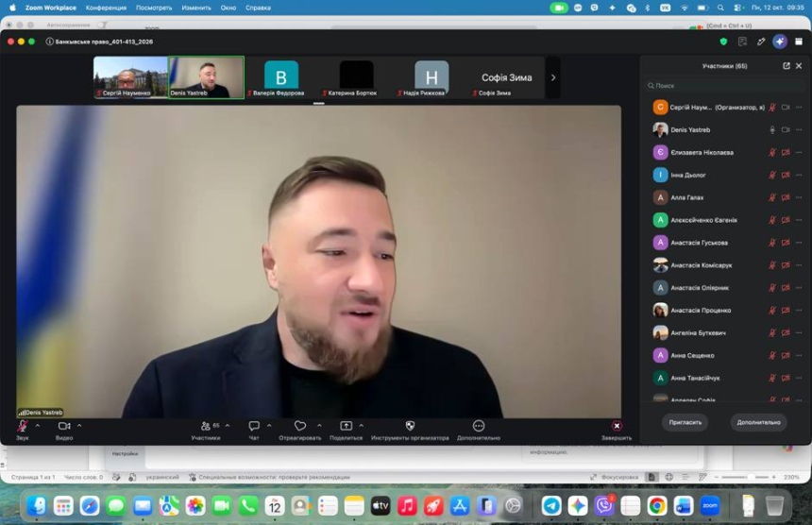
Task: Click украинский language in Word status bar
Action: [x=162, y=477]
